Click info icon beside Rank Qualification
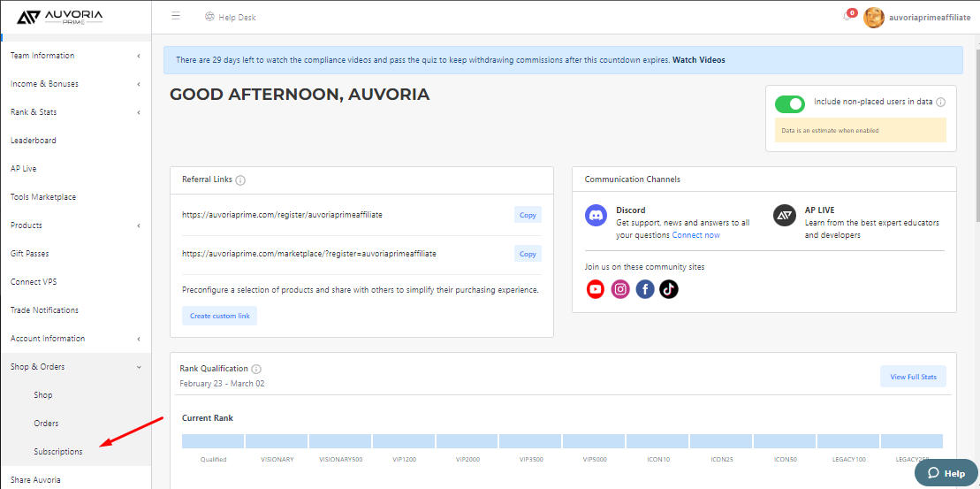Viewport: 980px width, 489px height. pos(256,369)
